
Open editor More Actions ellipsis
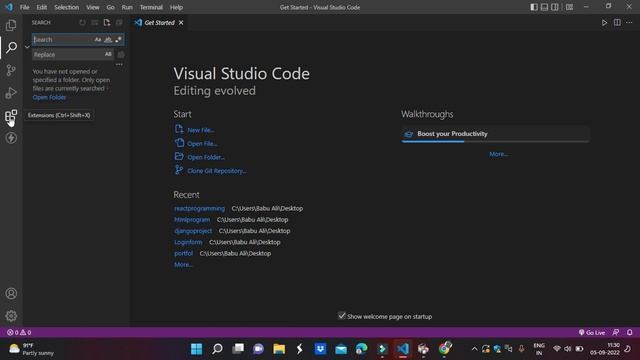(629, 22)
